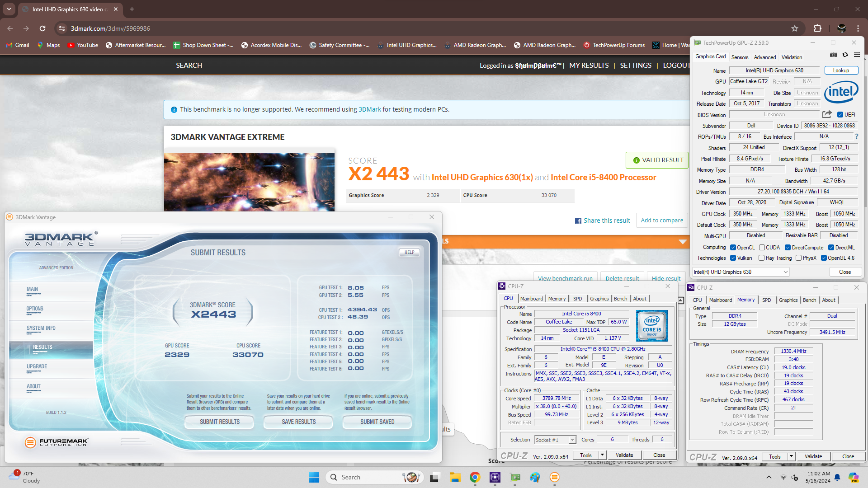The image size is (868, 488).
Task: Open the GPU selection dropdown in GPU-Z
Action: coord(741,272)
